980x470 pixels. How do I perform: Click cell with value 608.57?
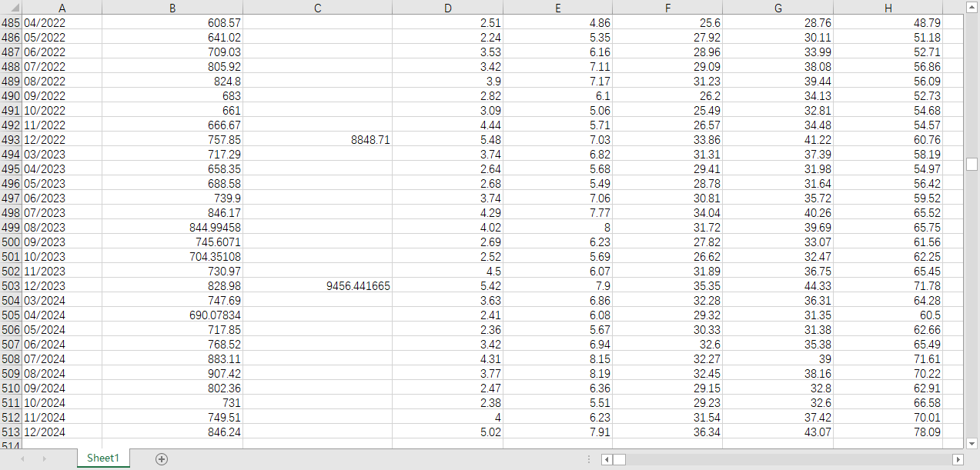coord(172,23)
